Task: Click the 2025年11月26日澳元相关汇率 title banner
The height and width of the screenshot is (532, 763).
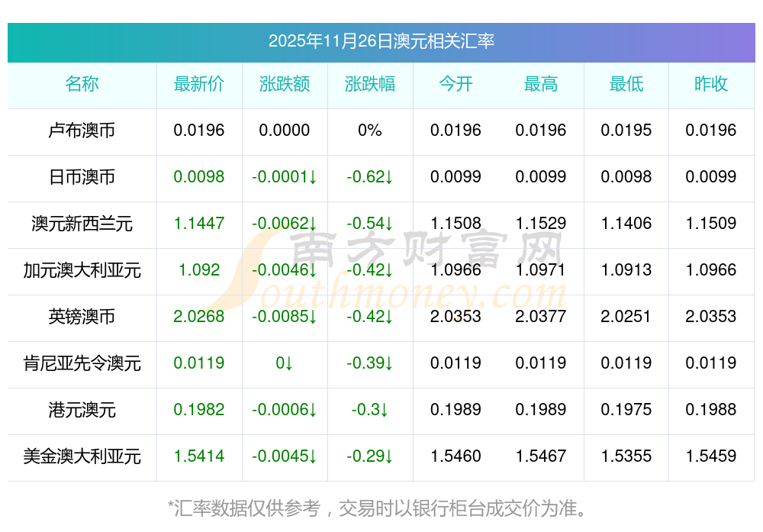Action: click(x=381, y=41)
